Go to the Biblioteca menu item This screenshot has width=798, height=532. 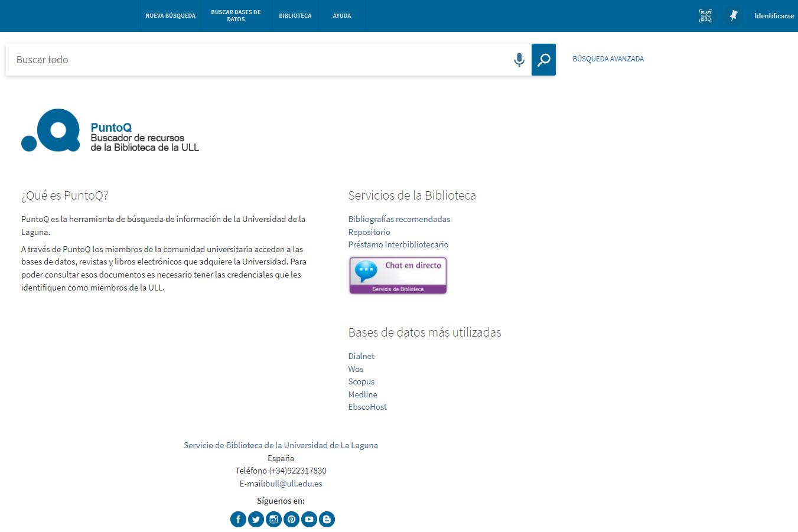pos(295,16)
